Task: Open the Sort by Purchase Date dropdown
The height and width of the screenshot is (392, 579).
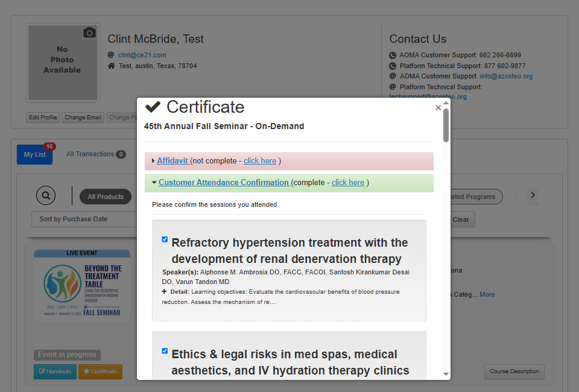Action: point(84,219)
